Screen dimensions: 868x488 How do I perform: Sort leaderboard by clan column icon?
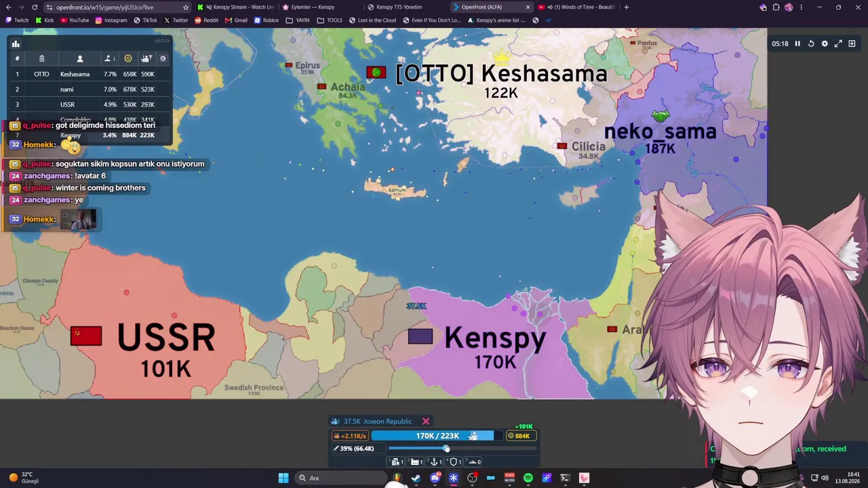coord(41,59)
